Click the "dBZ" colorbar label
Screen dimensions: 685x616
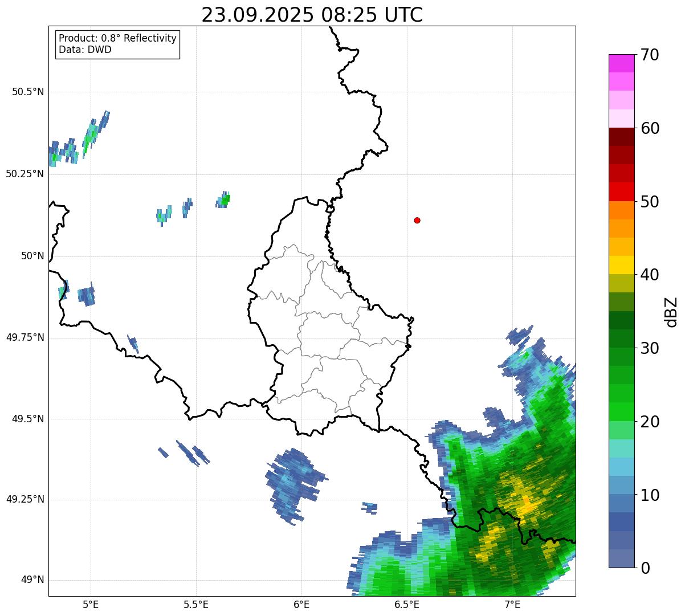pyautogui.click(x=671, y=312)
